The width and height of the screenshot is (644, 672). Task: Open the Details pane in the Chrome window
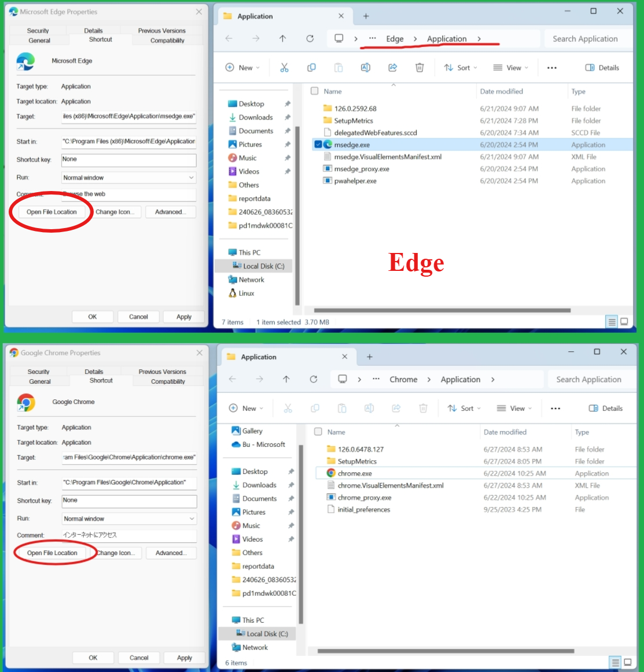pyautogui.click(x=605, y=408)
